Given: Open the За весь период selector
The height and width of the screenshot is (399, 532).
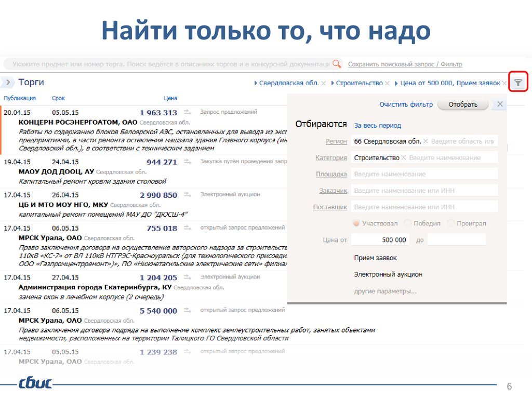Looking at the screenshot, I should (378, 125).
